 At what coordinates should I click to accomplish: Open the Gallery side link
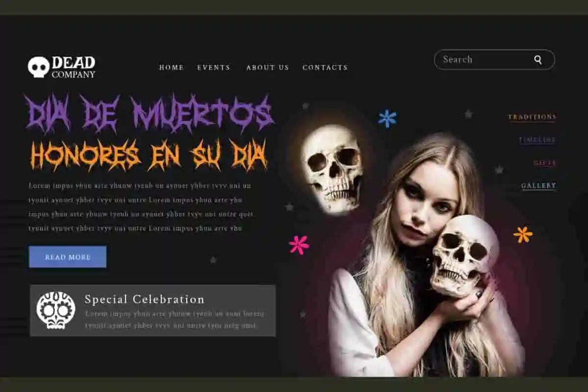(539, 186)
